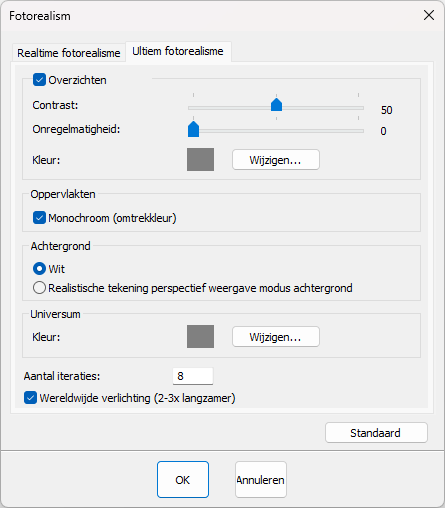
Task: Open Wijzigen for Universum color
Action: click(x=276, y=337)
